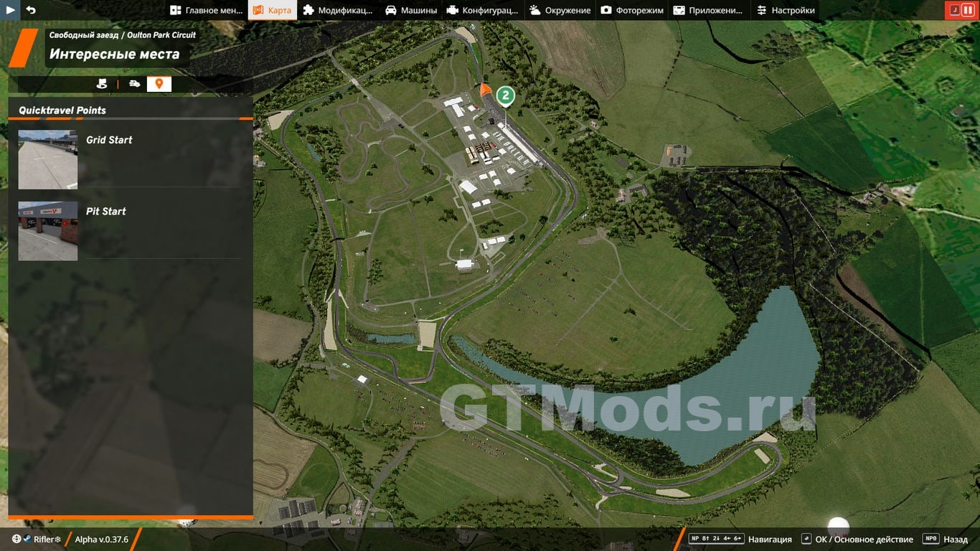Viewport: 980px width, 551px height.
Task: Click the green number 2 map marker
Action: [x=506, y=95]
